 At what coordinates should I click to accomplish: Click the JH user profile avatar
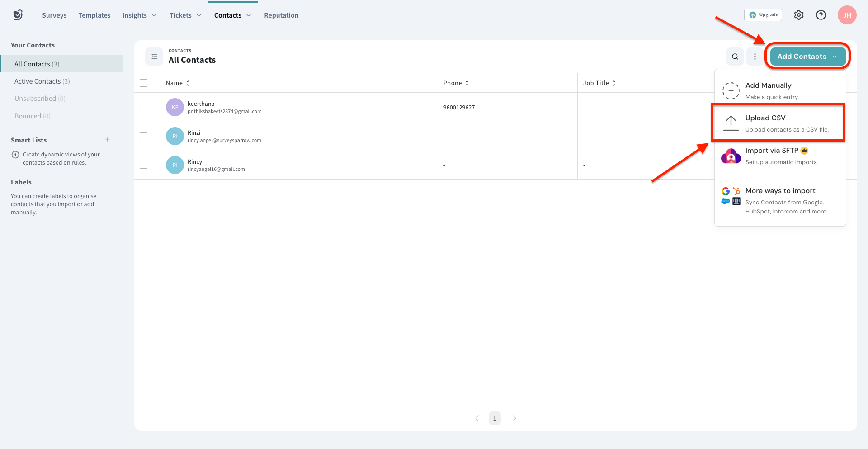pyautogui.click(x=846, y=15)
